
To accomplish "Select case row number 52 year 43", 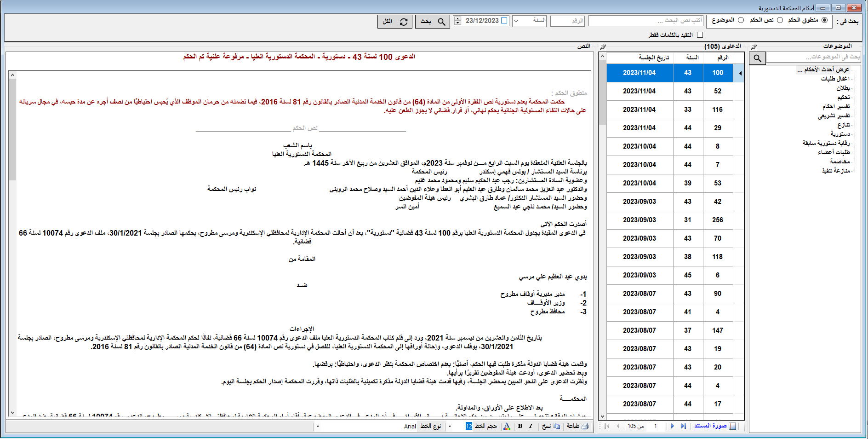I will coord(675,91).
